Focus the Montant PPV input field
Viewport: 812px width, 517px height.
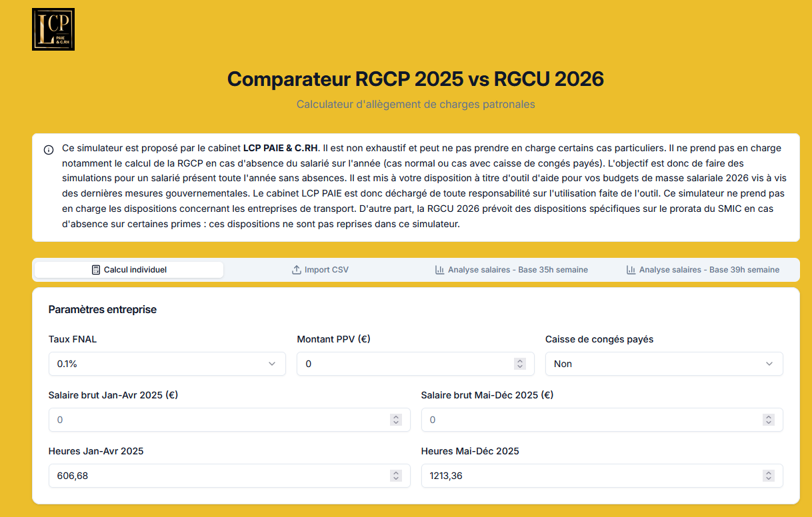click(x=407, y=364)
